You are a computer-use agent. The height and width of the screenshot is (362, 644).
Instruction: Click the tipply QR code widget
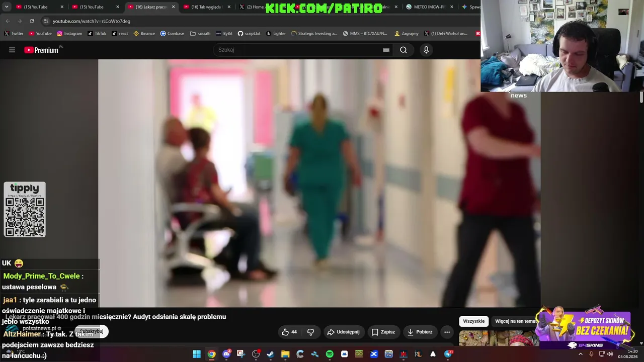25,209
